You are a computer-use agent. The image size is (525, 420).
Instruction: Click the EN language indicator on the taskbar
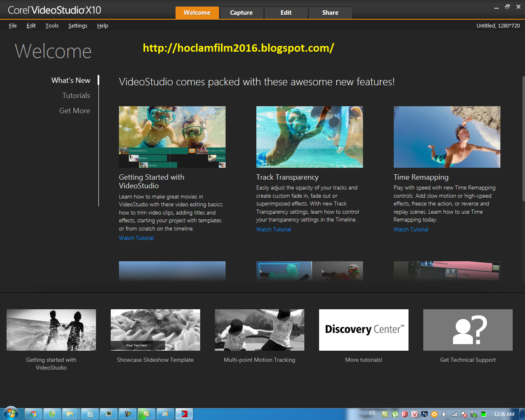(372, 413)
